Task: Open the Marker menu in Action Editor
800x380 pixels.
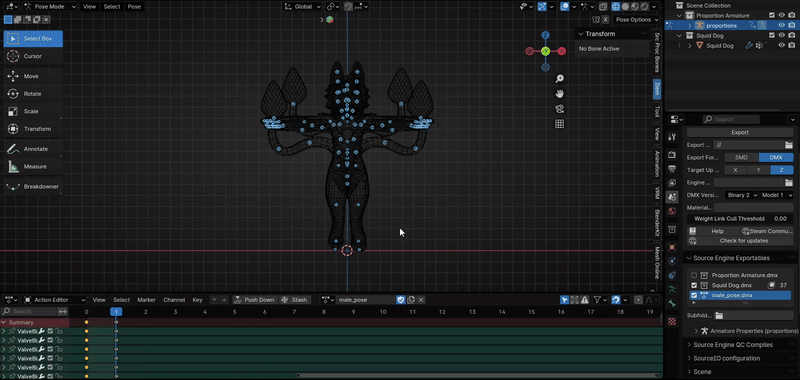Action: tap(146, 300)
